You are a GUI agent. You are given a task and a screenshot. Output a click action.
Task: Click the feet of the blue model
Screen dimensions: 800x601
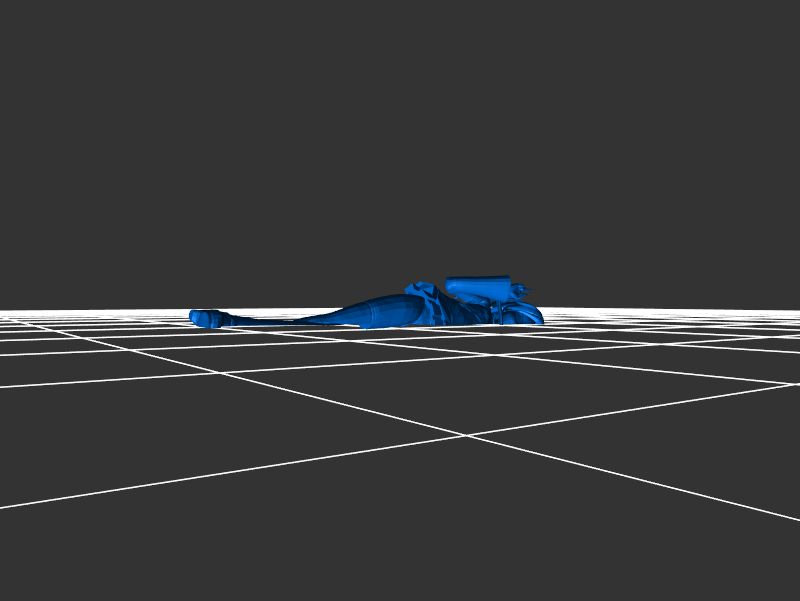(x=205, y=318)
